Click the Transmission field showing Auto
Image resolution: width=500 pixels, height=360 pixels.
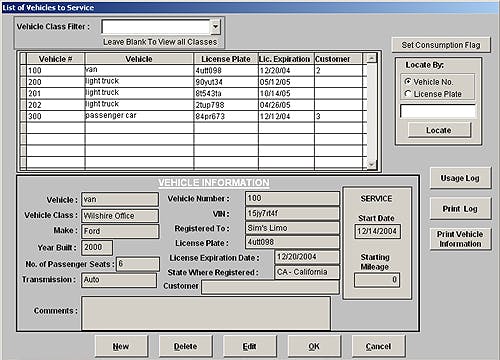click(119, 280)
